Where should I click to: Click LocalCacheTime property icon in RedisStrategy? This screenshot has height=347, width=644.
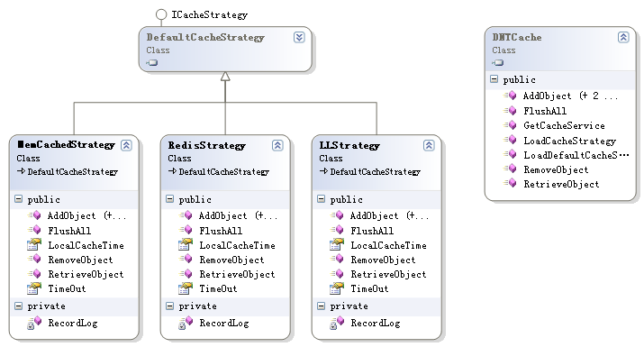click(186, 244)
